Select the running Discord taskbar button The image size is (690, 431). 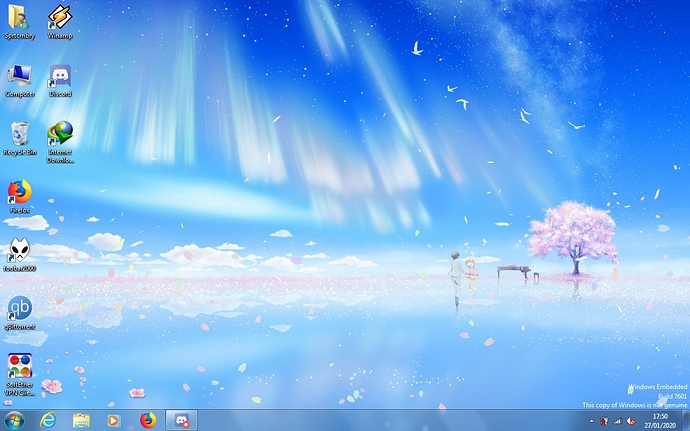pos(181,420)
